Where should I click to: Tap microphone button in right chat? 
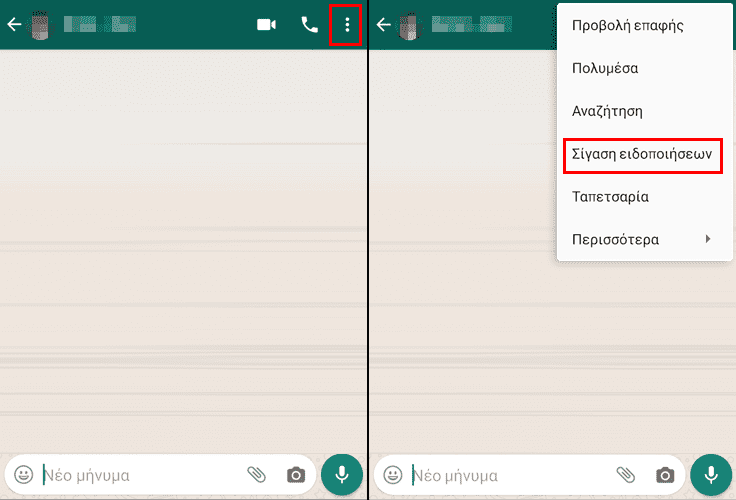(x=711, y=475)
